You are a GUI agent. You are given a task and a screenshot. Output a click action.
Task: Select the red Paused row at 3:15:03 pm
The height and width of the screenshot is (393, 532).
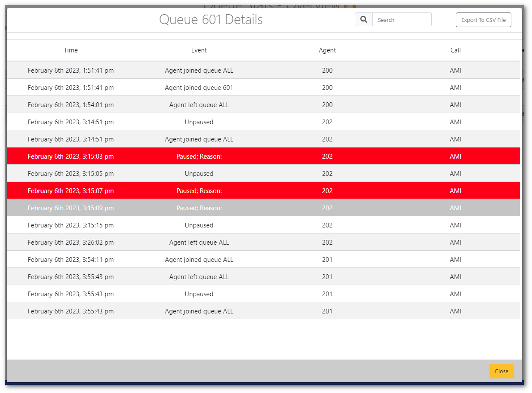199,156
